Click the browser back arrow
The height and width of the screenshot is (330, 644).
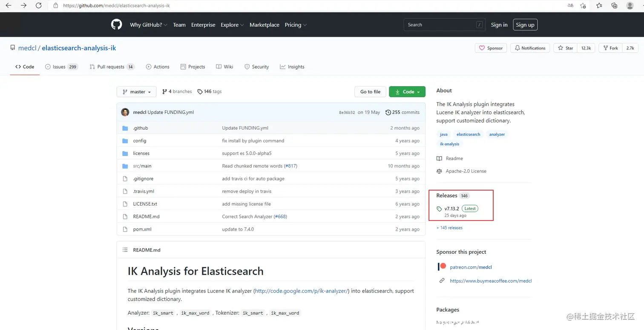click(8, 6)
